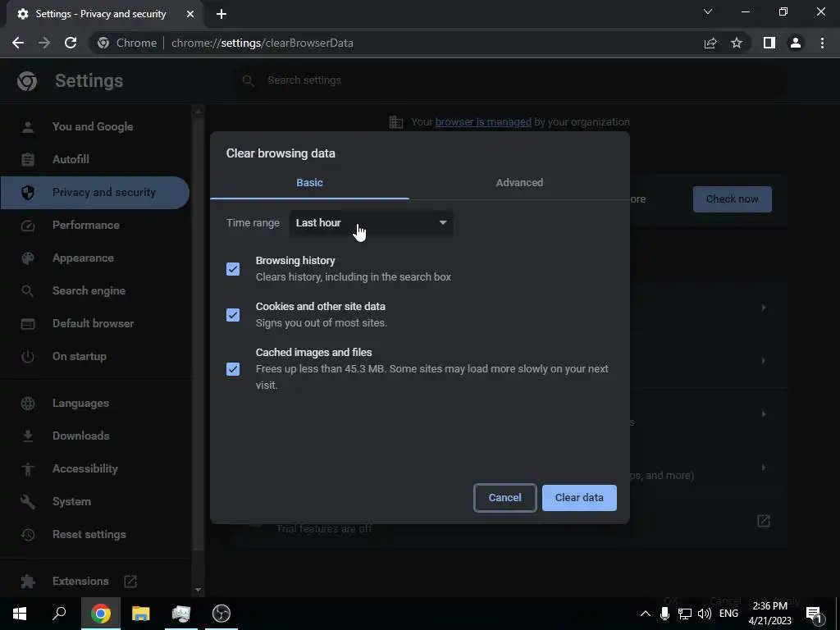Click the microphone tray icon
This screenshot has width=840, height=630.
664,614
